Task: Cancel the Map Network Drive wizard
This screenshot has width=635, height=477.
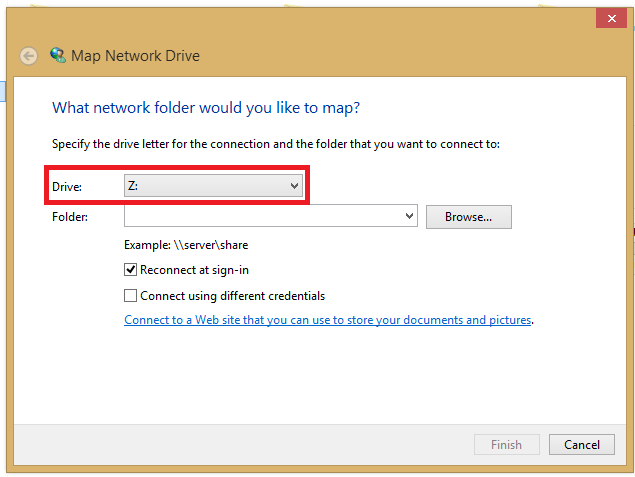Action: pos(582,445)
